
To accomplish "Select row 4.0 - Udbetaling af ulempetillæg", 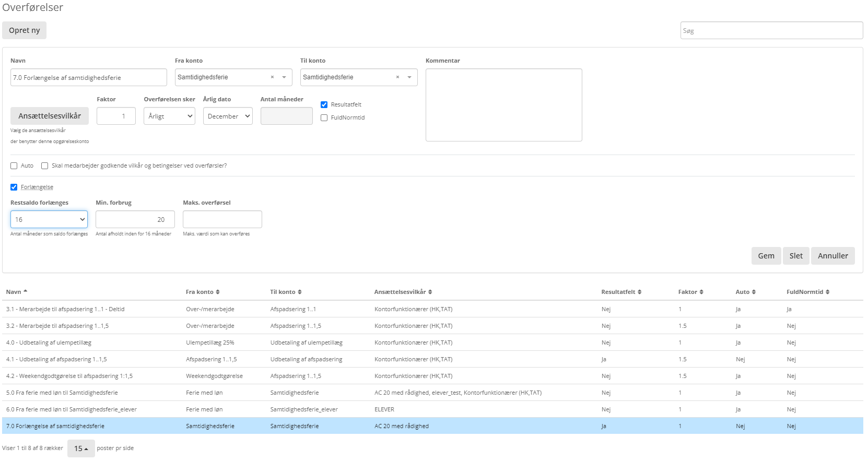I will coord(49,342).
